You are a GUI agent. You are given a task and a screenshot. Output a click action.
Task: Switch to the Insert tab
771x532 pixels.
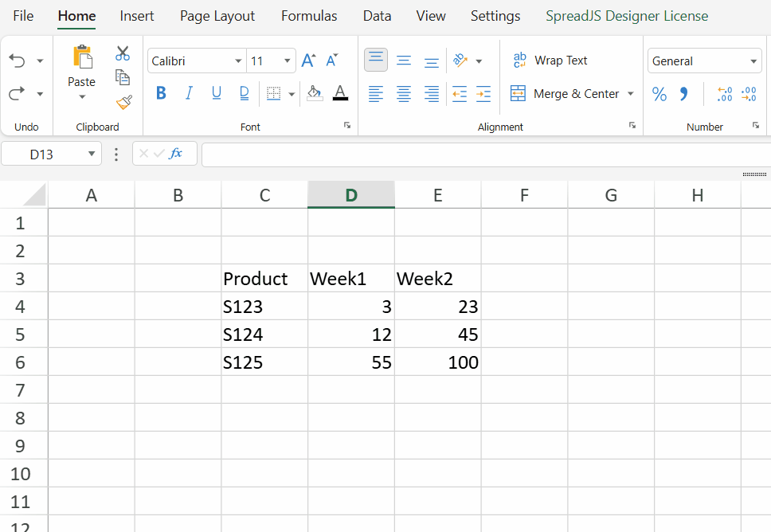pos(137,16)
